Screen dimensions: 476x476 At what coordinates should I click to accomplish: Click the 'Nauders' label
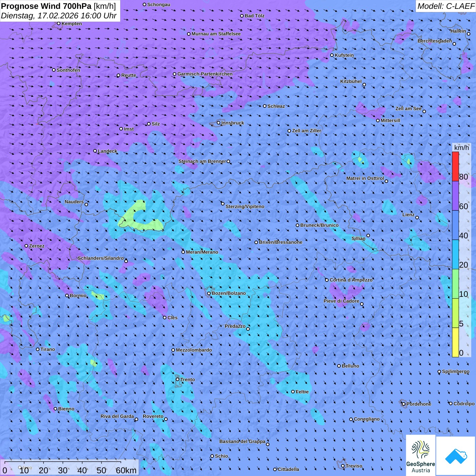(x=74, y=202)
